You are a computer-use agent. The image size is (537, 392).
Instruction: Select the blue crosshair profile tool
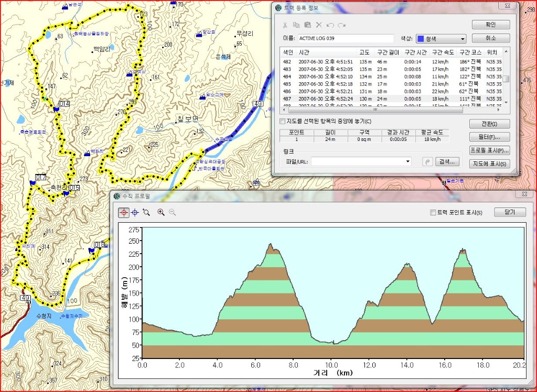[135, 213]
